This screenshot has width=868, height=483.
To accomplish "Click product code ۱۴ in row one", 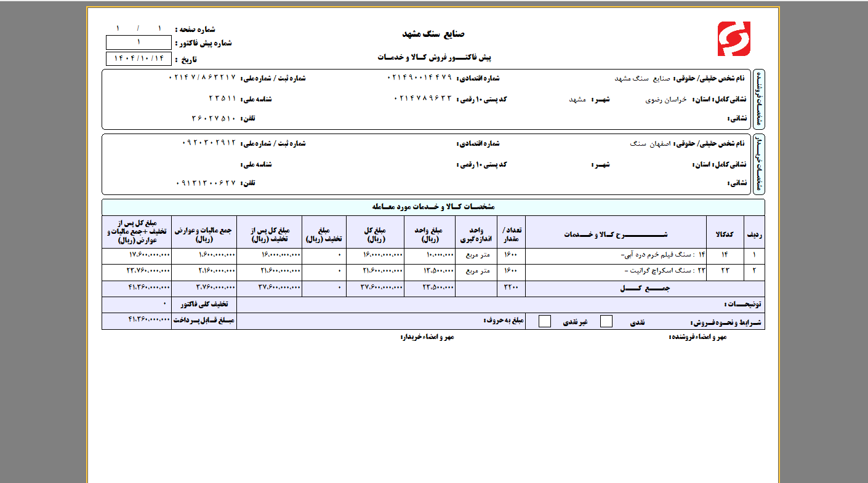I will click(725, 253).
